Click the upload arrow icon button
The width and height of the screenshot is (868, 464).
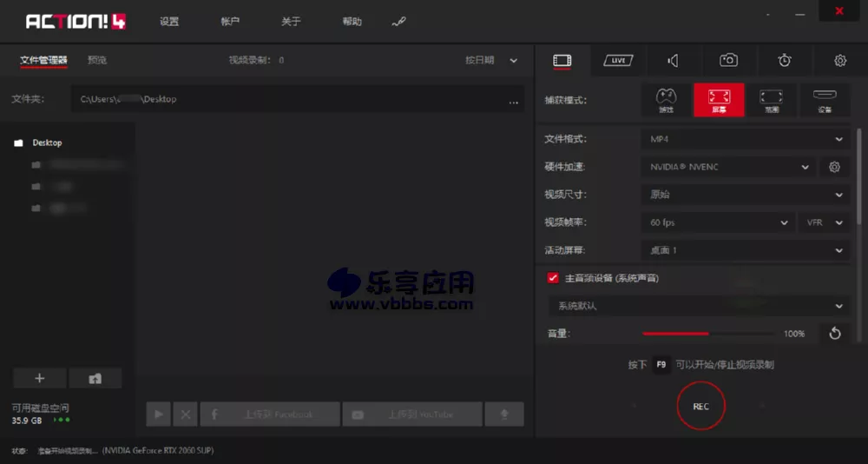504,414
